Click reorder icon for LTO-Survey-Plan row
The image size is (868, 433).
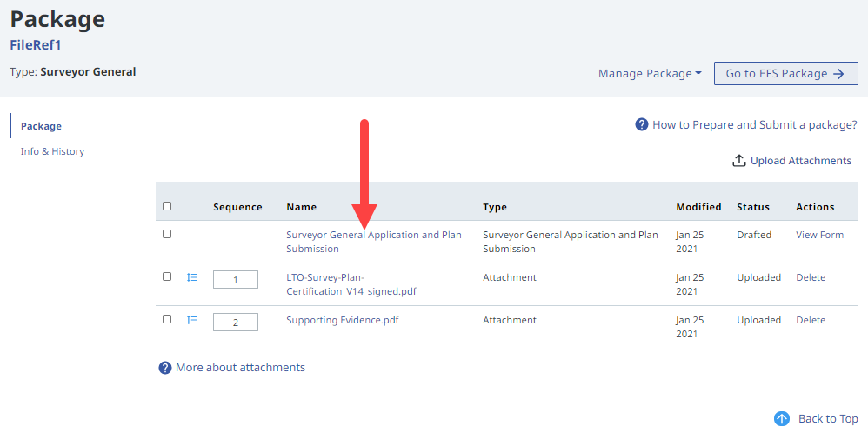192,277
